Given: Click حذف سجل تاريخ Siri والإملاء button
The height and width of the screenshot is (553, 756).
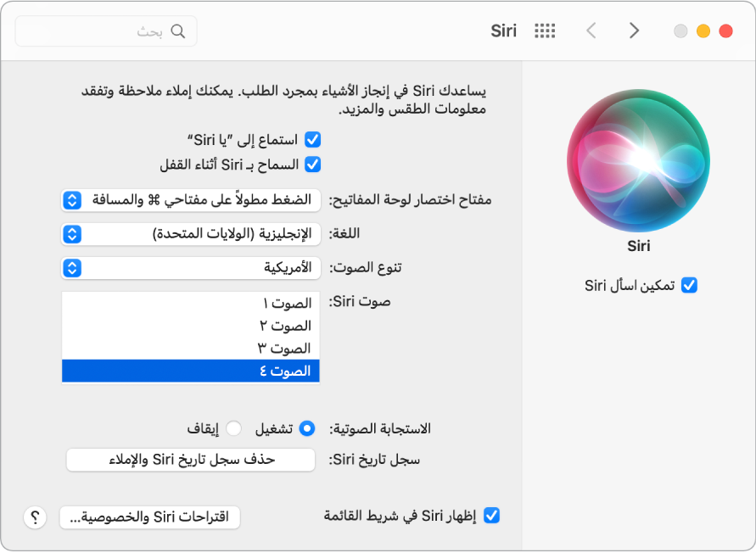Looking at the screenshot, I should pos(191,461).
